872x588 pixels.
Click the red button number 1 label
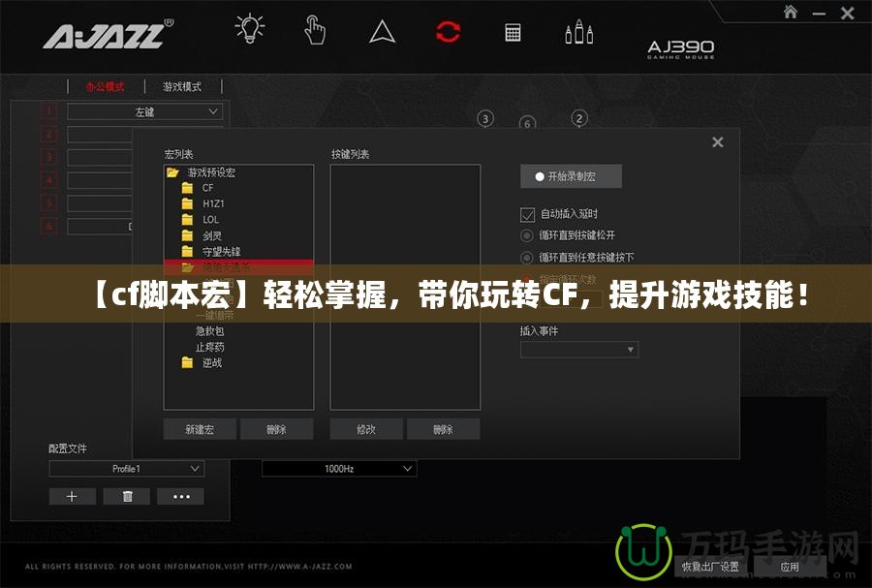click(x=49, y=111)
